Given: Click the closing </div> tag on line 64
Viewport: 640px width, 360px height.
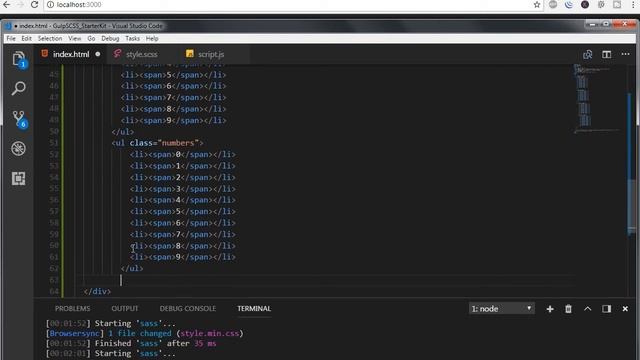Looking at the screenshot, I should [x=97, y=291].
